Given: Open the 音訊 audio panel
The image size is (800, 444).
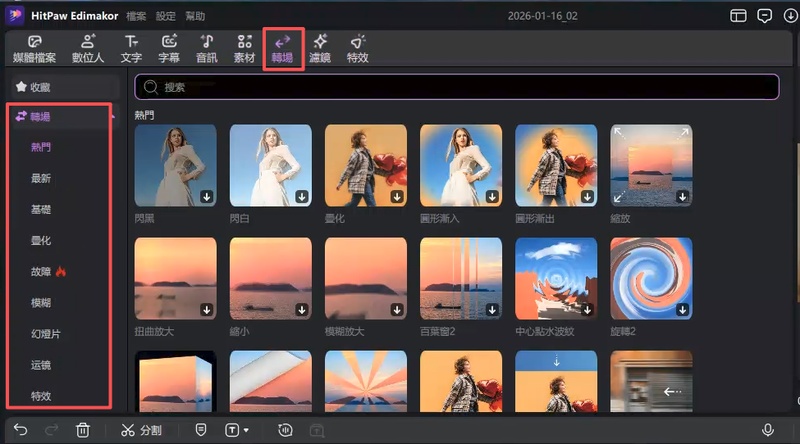Looking at the screenshot, I should point(207,49).
